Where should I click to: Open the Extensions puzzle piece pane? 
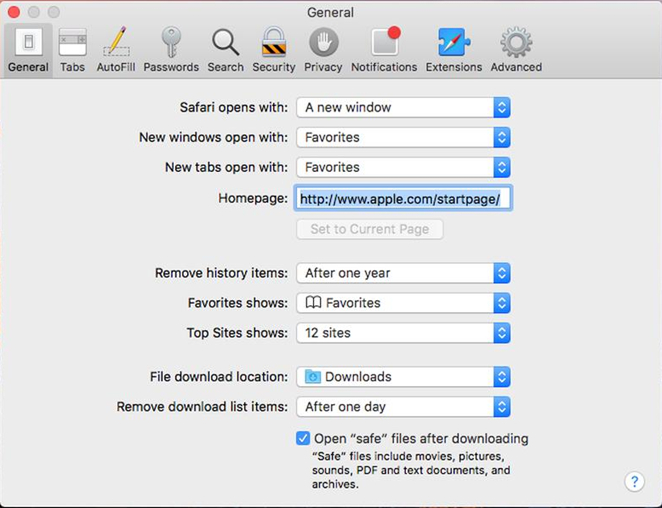(x=453, y=50)
